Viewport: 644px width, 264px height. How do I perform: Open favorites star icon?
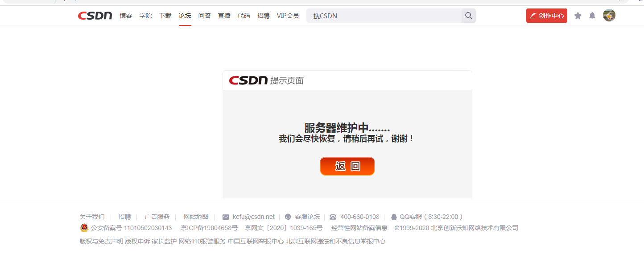tap(578, 16)
